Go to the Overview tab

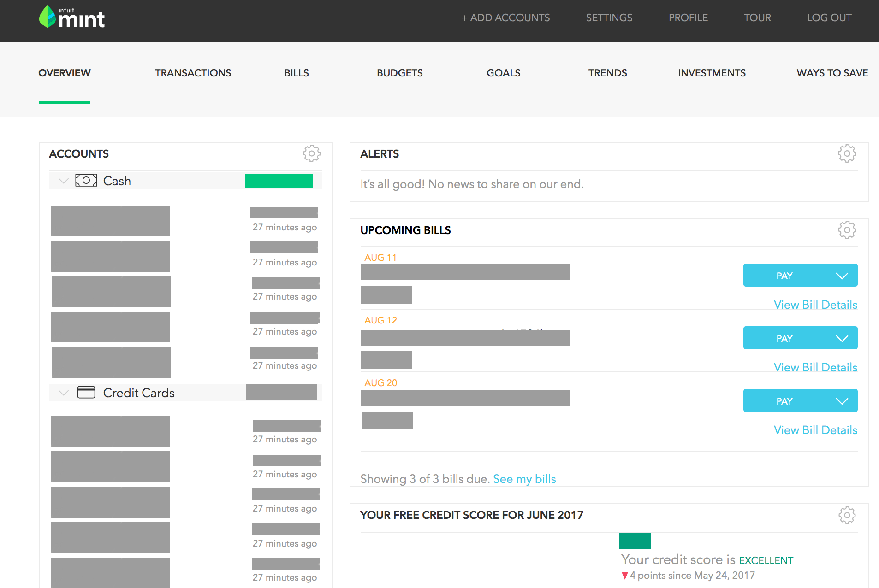(x=65, y=73)
